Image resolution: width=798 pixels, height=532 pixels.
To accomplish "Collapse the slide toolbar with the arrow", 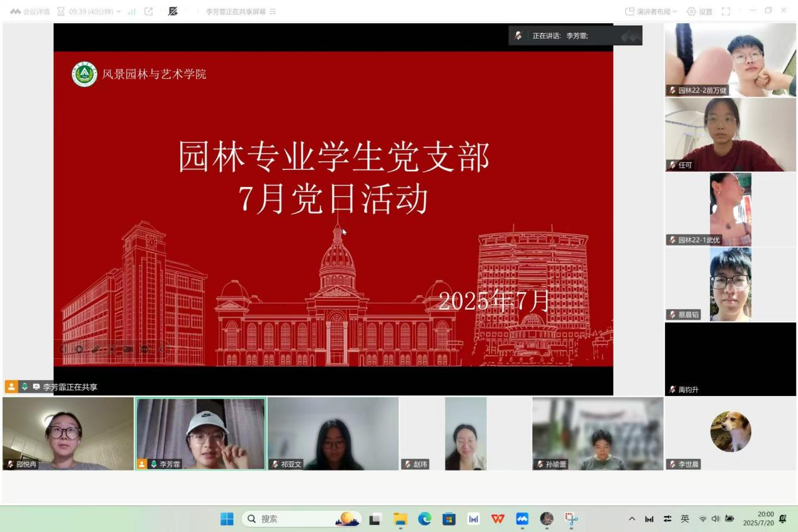I will point(161,349).
